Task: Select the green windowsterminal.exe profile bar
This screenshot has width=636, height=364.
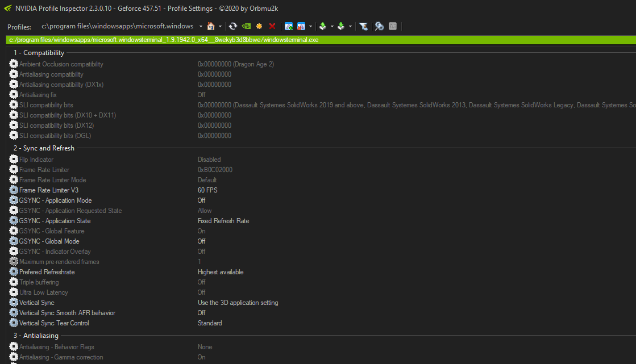Action: [x=318, y=40]
